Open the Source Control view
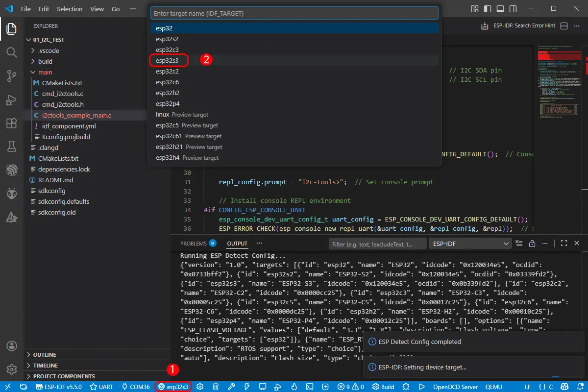The height and width of the screenshot is (392, 588). click(x=12, y=75)
